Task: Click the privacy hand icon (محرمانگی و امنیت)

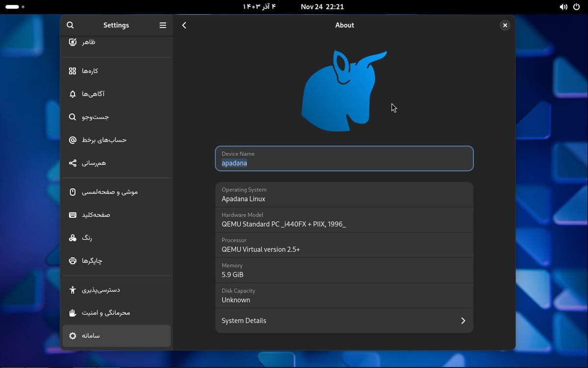Action: pos(73,313)
